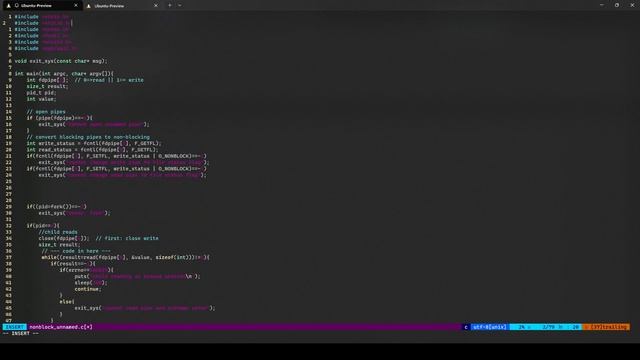The height and width of the screenshot is (360, 640).
Task: Click the Linux icon on the active tab
Action: 9,6
